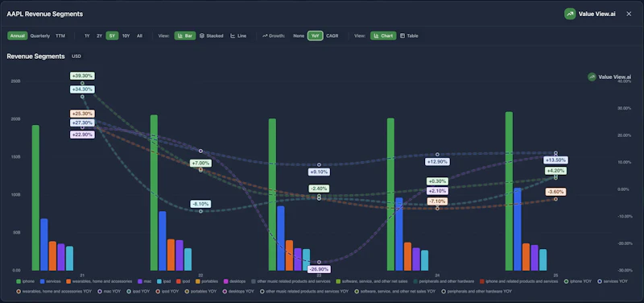Click the +34.30% growth label

82,89
